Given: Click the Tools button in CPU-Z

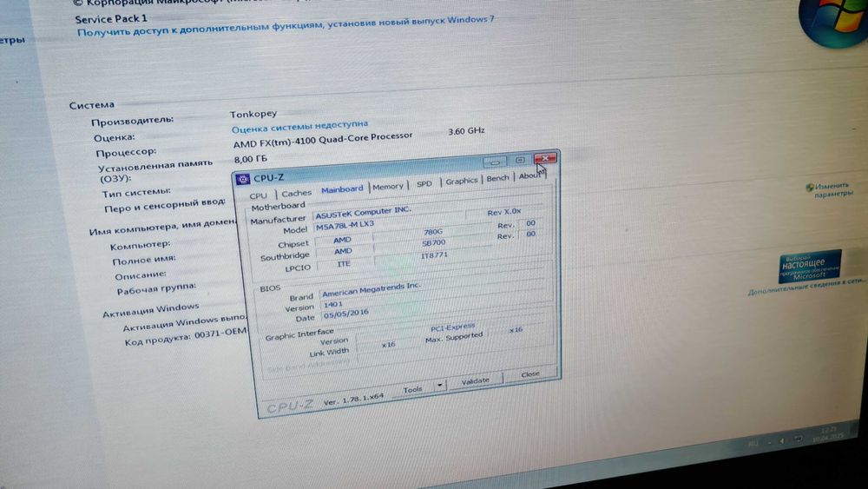Looking at the screenshot, I should coord(413,389).
